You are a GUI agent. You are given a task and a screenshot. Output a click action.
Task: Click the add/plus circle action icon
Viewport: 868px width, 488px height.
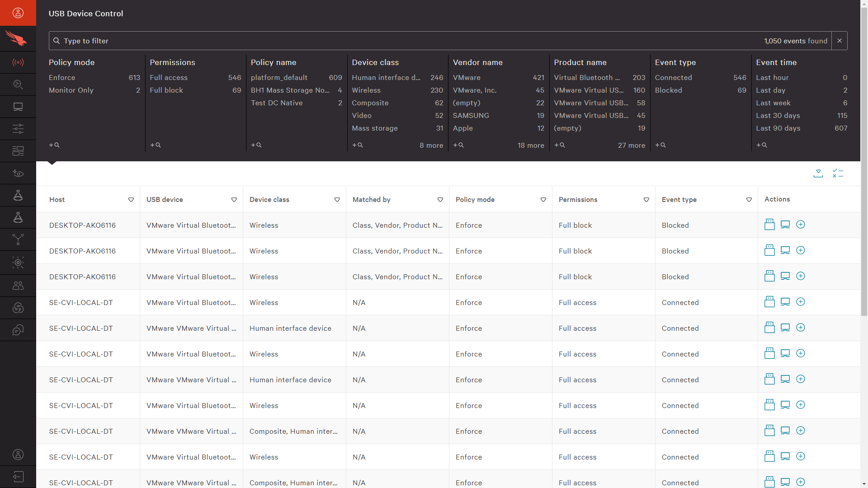pyautogui.click(x=801, y=225)
